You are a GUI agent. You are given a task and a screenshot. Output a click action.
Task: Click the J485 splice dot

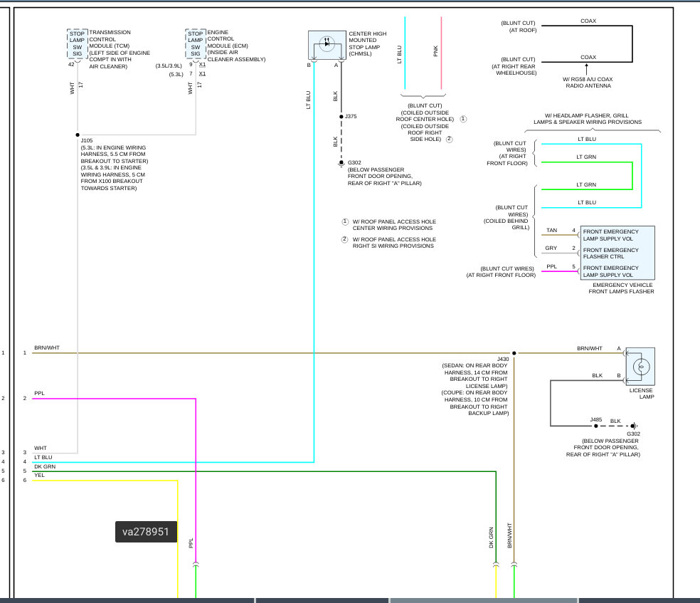[596, 426]
